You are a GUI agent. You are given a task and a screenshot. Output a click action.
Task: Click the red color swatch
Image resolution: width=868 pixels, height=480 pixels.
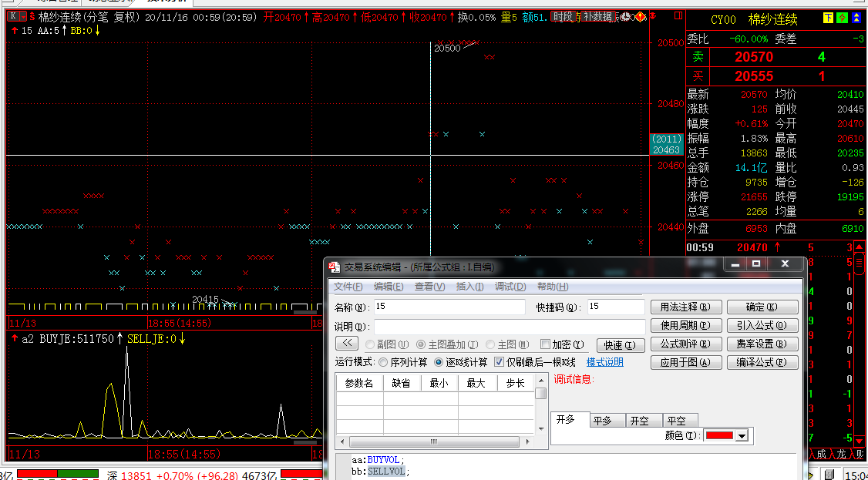(x=718, y=436)
